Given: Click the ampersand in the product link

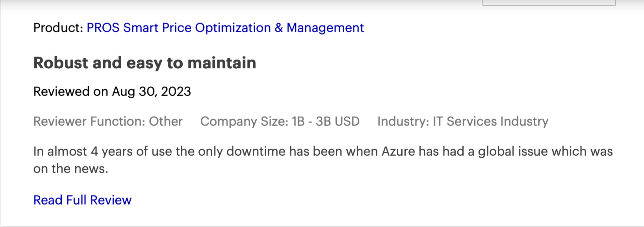Looking at the screenshot, I should point(279,28).
